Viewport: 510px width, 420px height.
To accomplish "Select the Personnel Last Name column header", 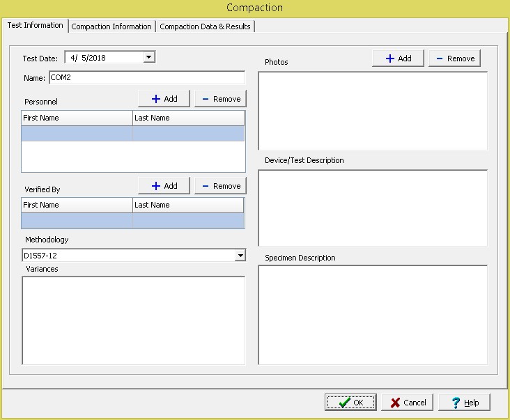I will point(188,118).
